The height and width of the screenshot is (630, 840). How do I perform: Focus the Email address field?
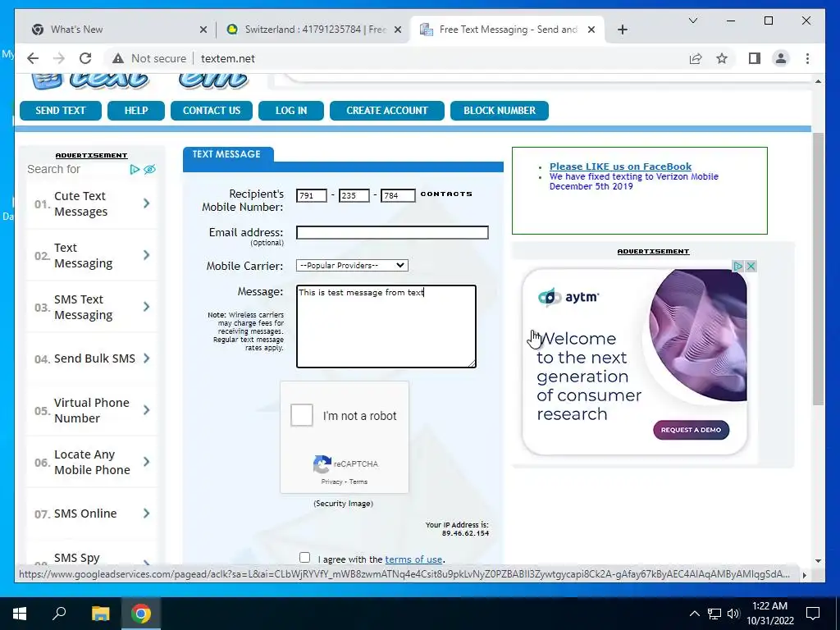(392, 232)
